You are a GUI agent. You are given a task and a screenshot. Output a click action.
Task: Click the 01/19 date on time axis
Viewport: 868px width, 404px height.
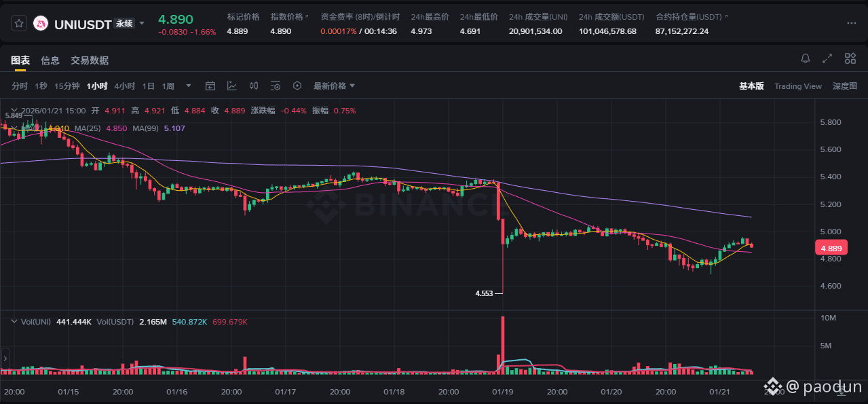coord(502,392)
